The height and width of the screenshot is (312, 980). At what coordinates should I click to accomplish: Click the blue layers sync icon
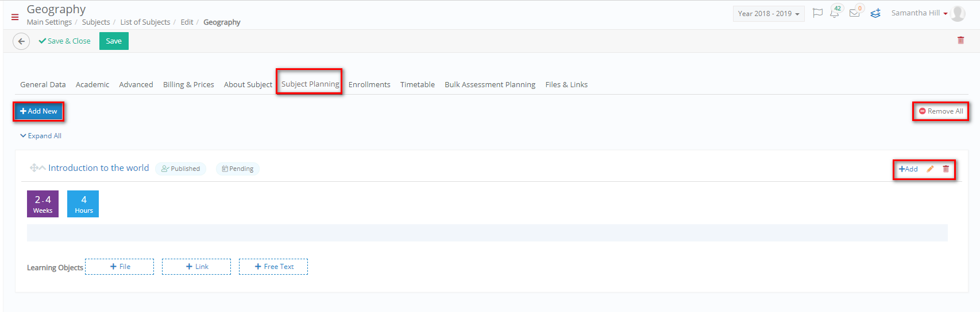[875, 13]
